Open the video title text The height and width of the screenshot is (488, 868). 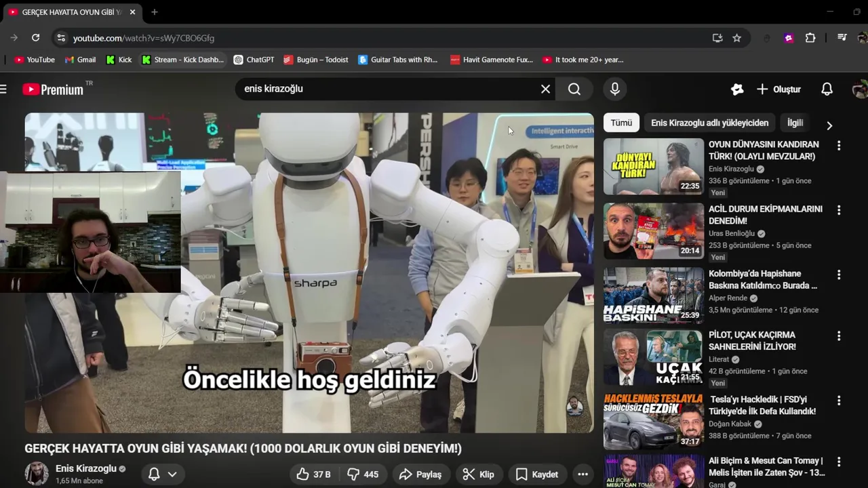243,449
